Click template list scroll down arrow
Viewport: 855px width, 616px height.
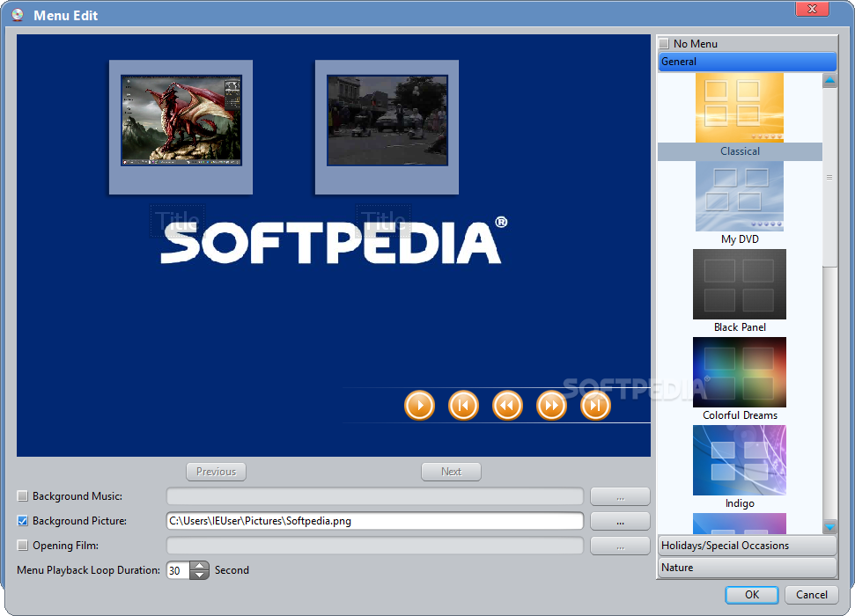point(830,526)
